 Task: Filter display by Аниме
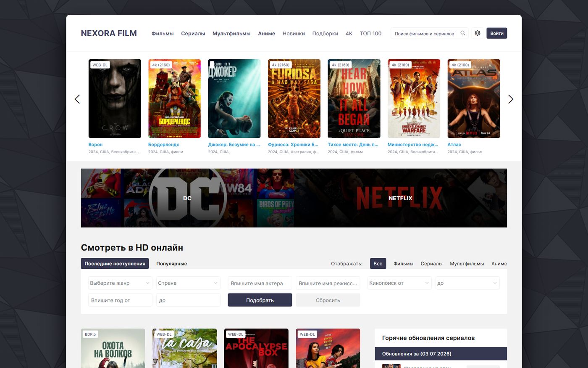[x=499, y=264]
